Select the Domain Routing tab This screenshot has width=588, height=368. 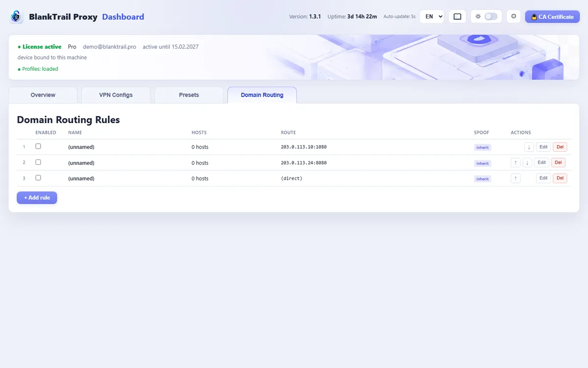point(262,95)
